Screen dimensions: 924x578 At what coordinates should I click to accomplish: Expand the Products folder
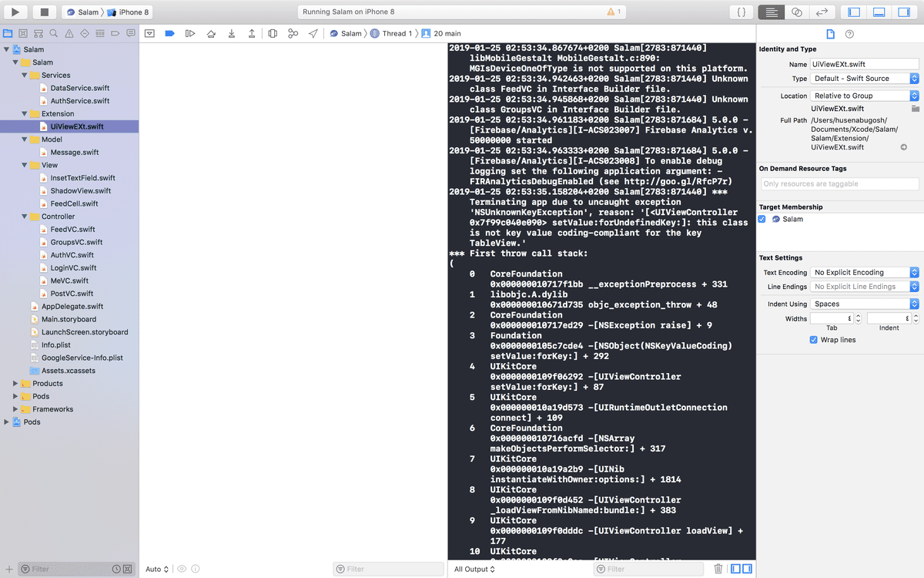[x=15, y=384]
